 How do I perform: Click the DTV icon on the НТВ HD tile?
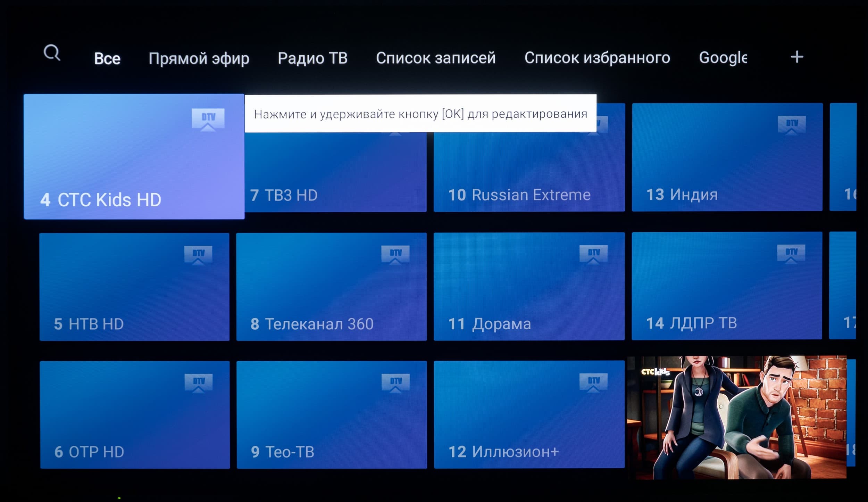click(x=198, y=255)
